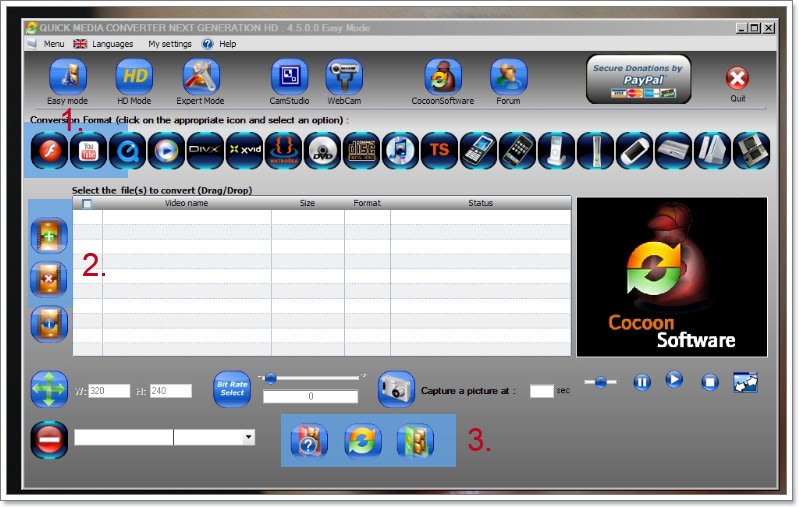The height and width of the screenshot is (507, 799).
Task: Select TS conversion format icon
Action: (x=439, y=150)
